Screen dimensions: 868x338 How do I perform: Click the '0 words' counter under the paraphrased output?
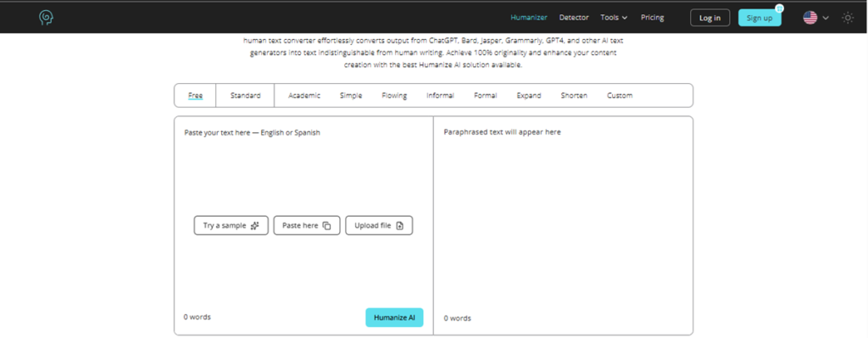pyautogui.click(x=457, y=318)
